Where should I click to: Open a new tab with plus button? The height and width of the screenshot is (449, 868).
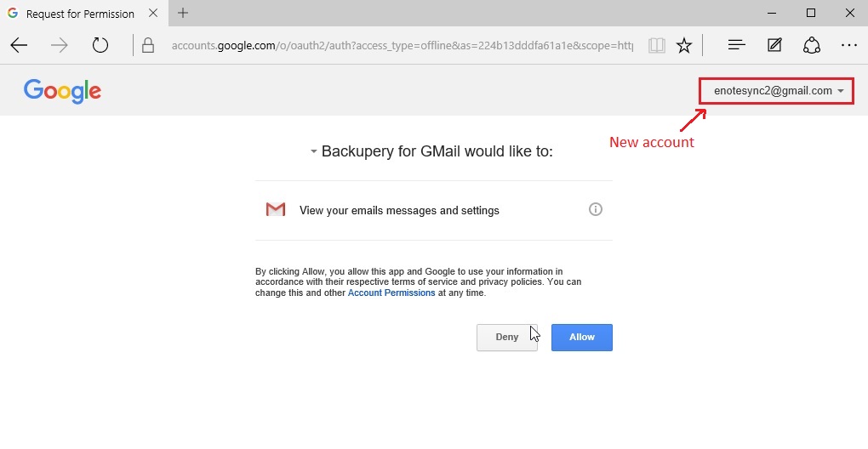point(183,14)
